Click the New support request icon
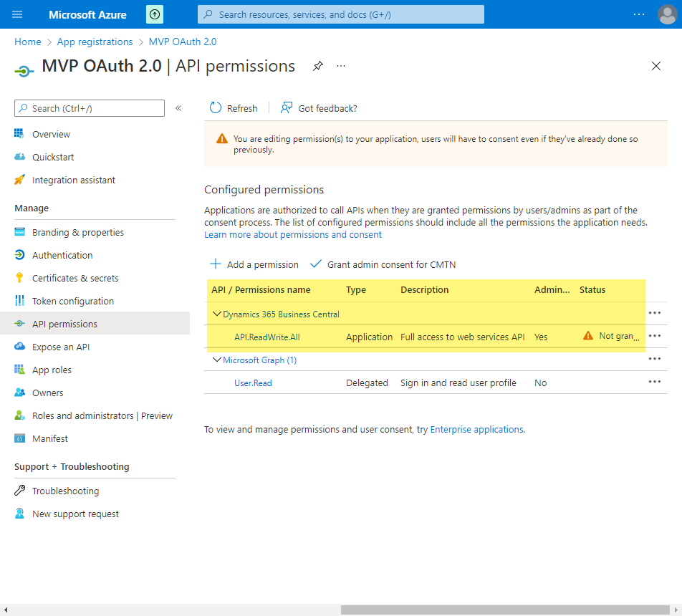 [19, 514]
